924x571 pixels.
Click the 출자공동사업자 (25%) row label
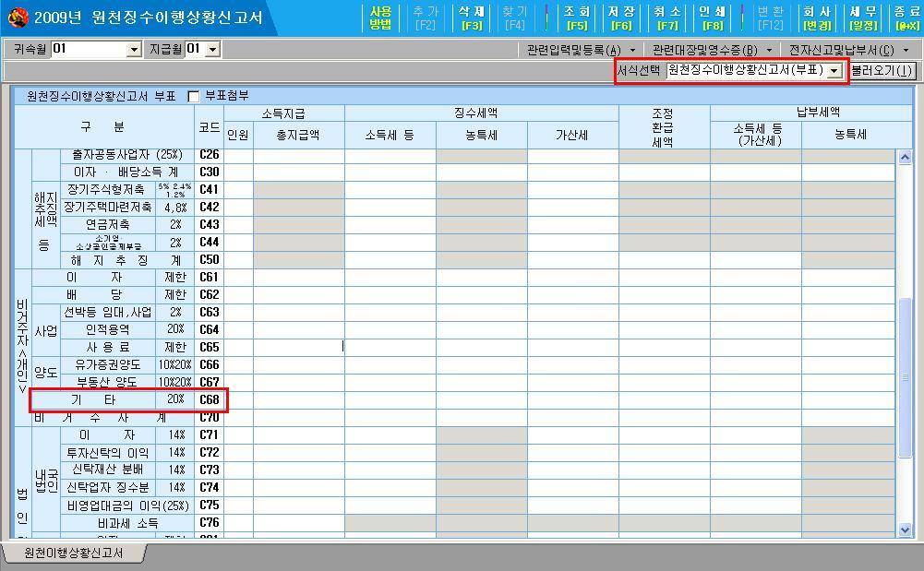tap(126, 155)
